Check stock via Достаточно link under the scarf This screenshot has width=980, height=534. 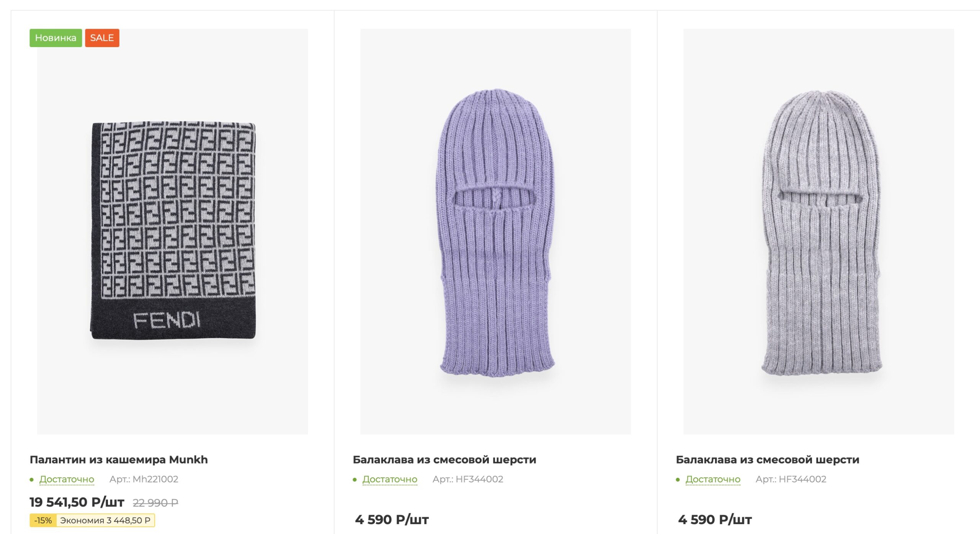click(67, 479)
